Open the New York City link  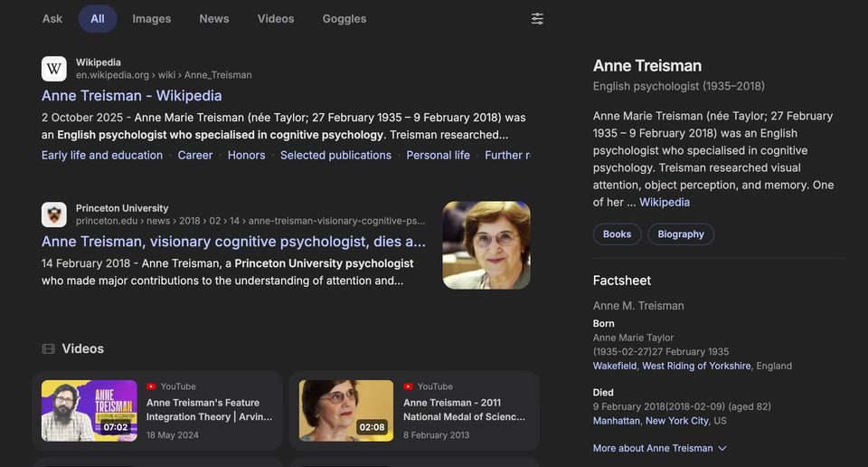click(x=676, y=421)
